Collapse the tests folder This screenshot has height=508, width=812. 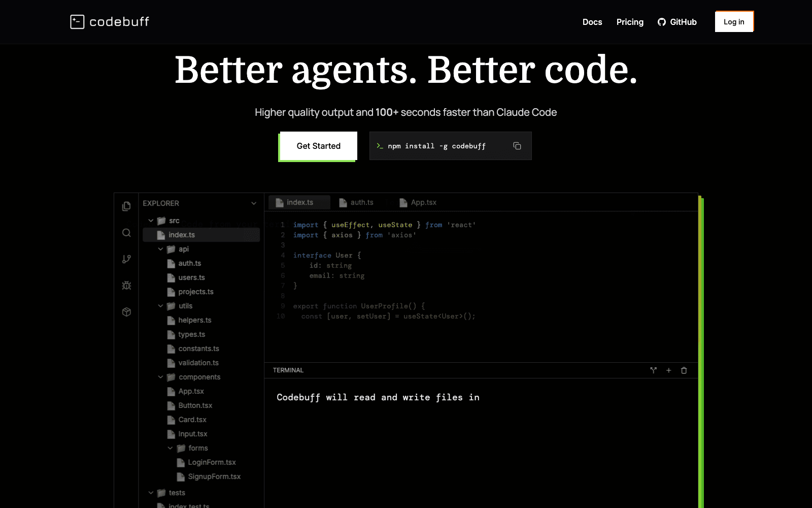[x=151, y=493]
